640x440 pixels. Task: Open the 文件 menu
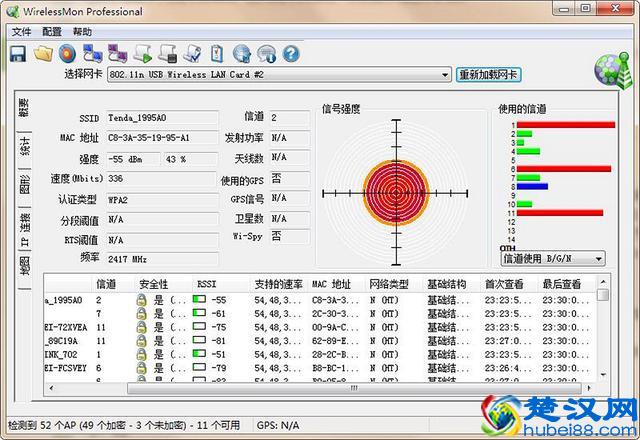click(x=21, y=32)
